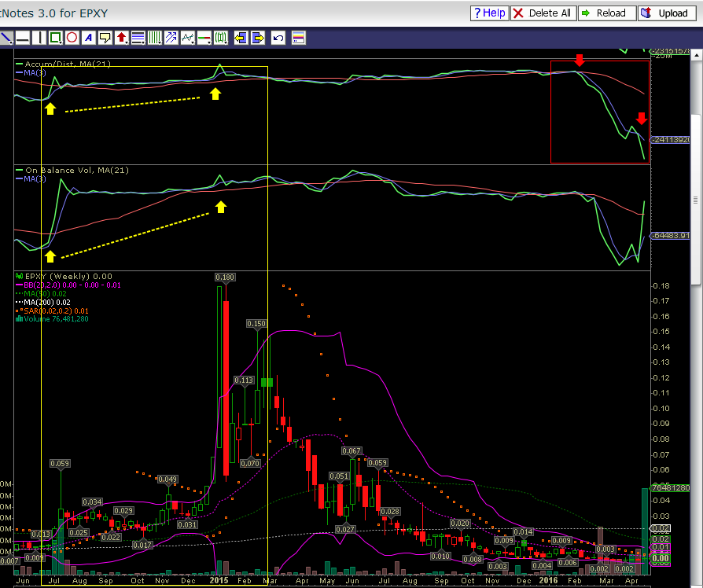The image size is (703, 588).
Task: Select the zigzag wave line tool
Action: point(187,38)
